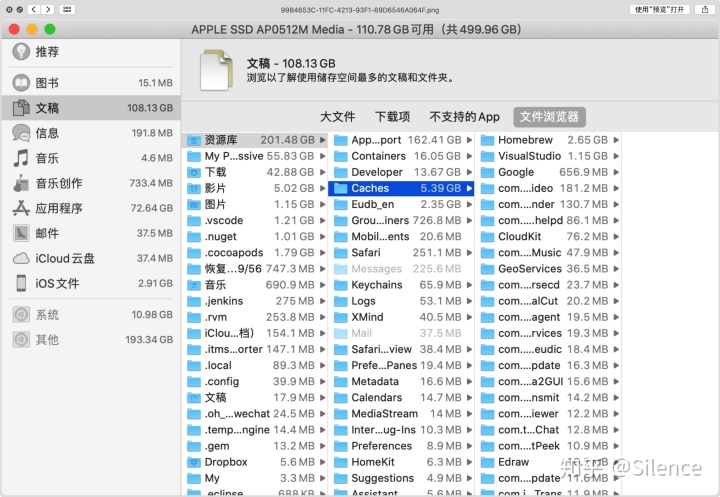Click the 其他 gear icon
The height and width of the screenshot is (497, 720).
[21, 339]
